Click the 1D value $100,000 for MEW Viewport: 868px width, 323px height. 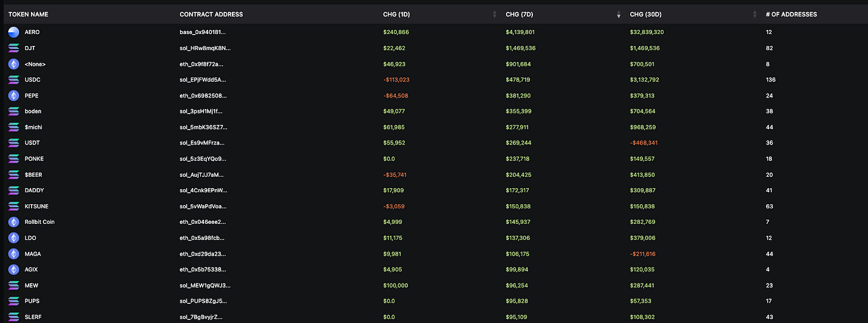pyautogui.click(x=395, y=285)
